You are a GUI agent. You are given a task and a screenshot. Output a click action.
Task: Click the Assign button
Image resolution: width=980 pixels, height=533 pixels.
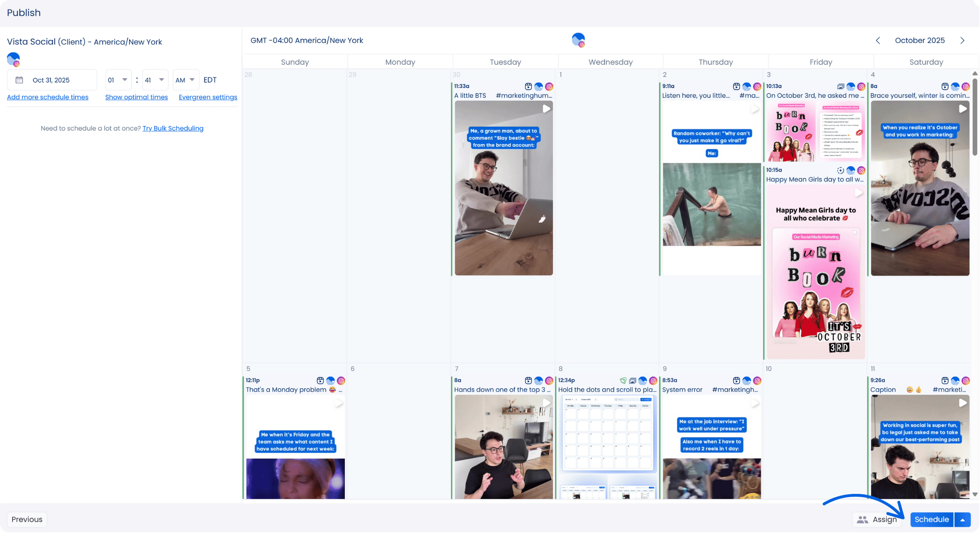(x=877, y=520)
